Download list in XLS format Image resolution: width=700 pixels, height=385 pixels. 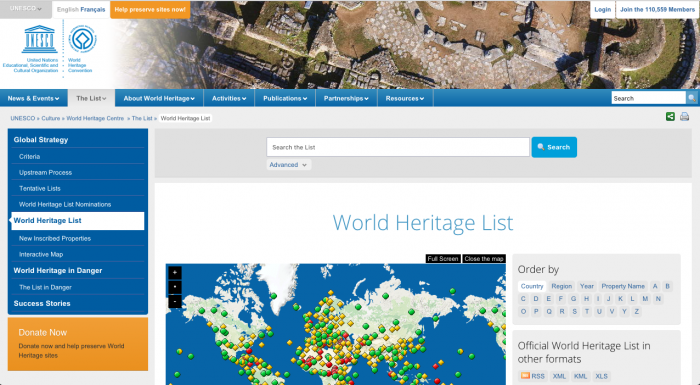[x=601, y=376]
